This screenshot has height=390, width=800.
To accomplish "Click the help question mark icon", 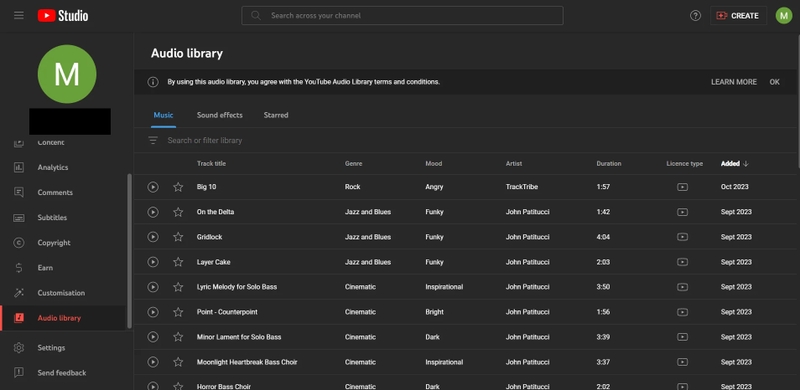I will [695, 16].
